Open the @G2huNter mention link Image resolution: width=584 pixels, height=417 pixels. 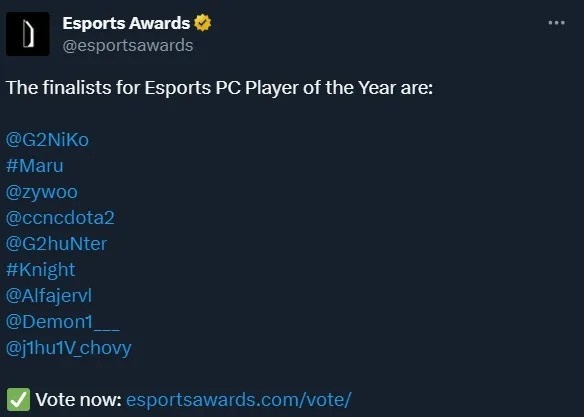click(x=56, y=244)
